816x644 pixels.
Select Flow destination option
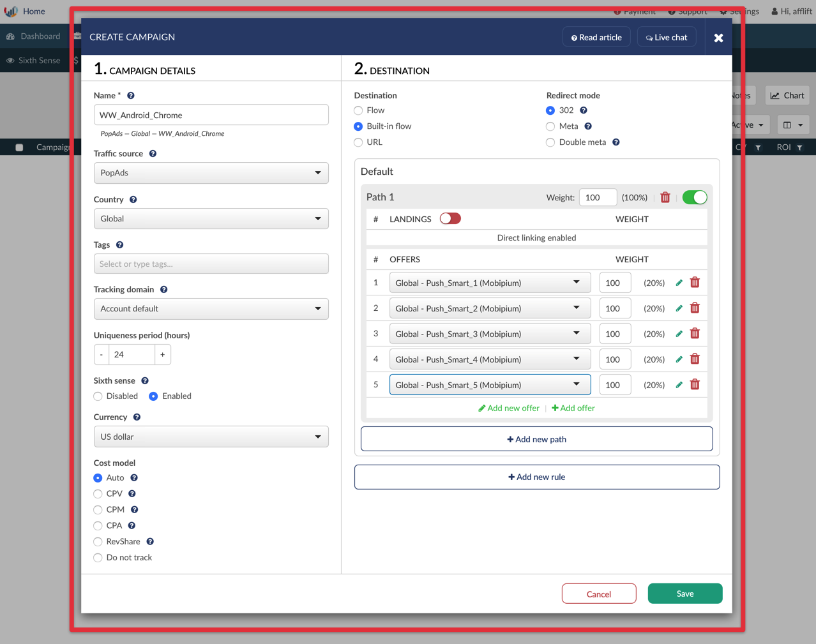click(x=358, y=110)
